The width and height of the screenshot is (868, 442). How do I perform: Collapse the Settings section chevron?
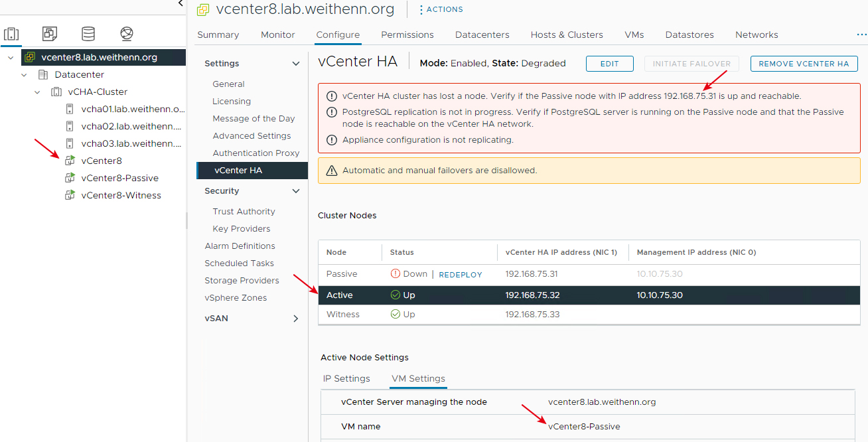pos(296,64)
